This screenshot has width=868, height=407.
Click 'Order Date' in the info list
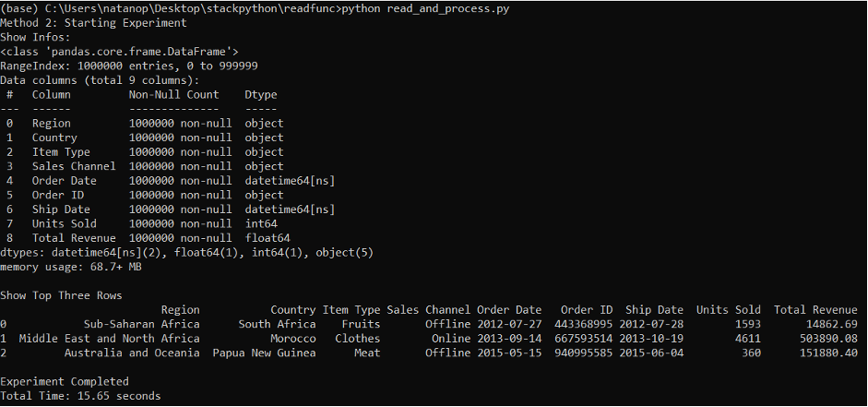[65, 181]
